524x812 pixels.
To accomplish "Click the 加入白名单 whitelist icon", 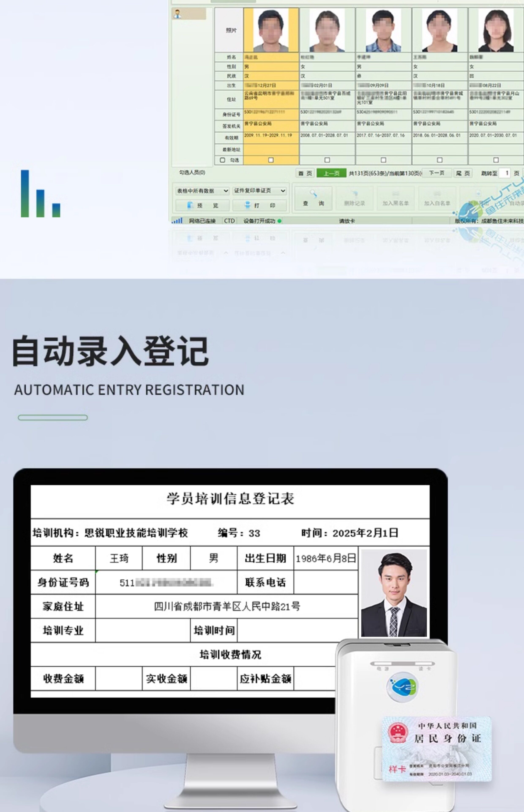I will [x=437, y=194].
